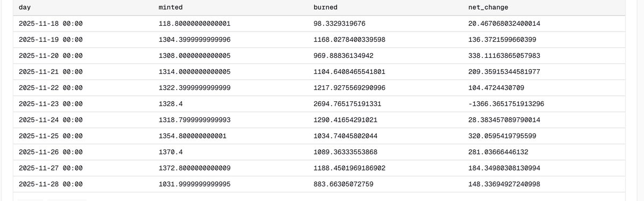Click negative net_change value -1366.3651751913296
The image size is (644, 201).
(x=506, y=104)
